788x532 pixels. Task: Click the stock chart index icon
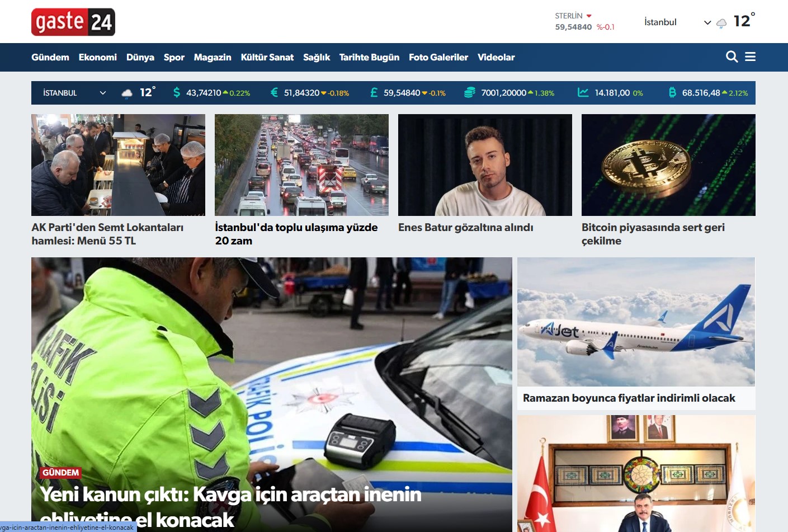point(583,93)
